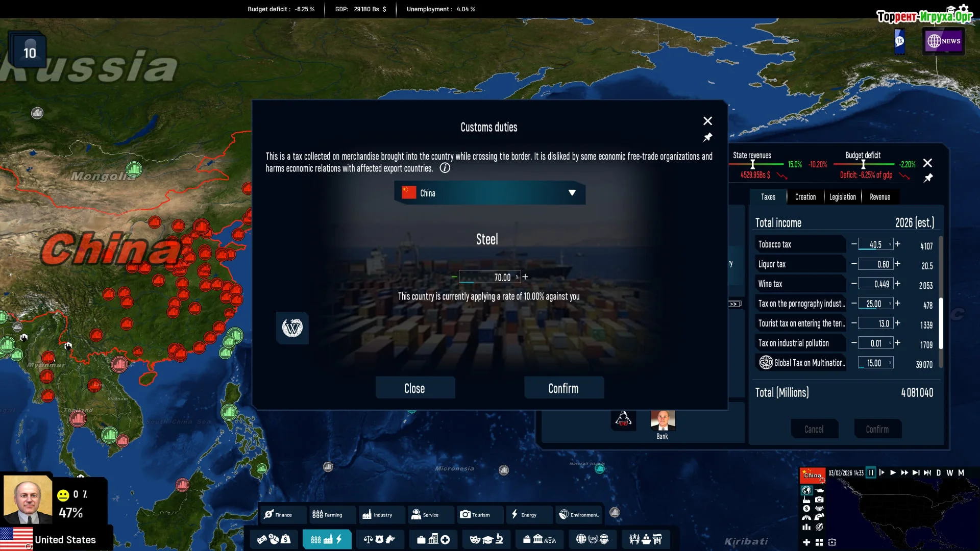Image resolution: width=980 pixels, height=551 pixels.
Task: Click the handshake diplomacy map icon
Action: click(819, 509)
